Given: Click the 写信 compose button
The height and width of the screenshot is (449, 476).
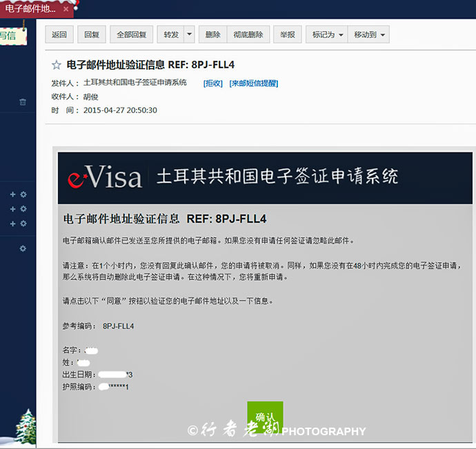Looking at the screenshot, I should click(x=8, y=36).
